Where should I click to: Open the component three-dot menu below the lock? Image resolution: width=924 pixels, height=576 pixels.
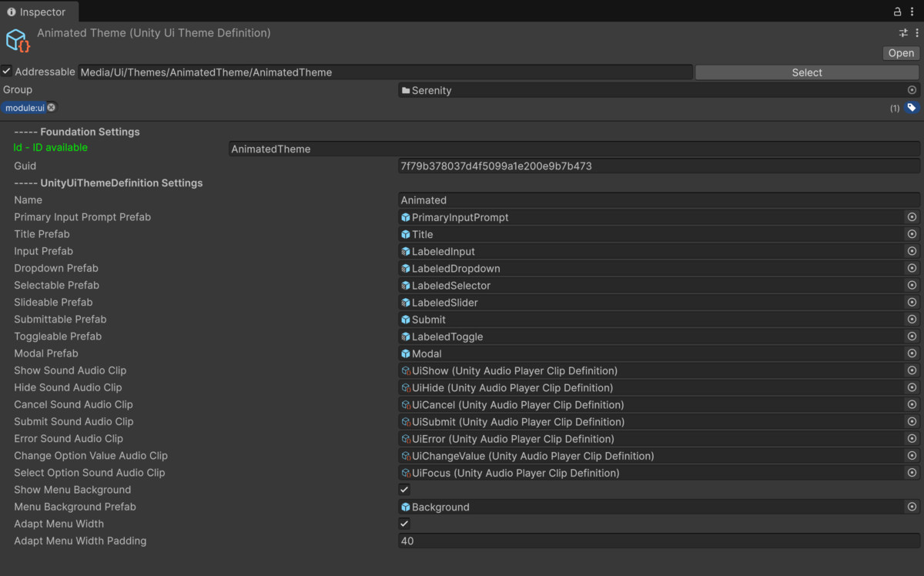[916, 33]
